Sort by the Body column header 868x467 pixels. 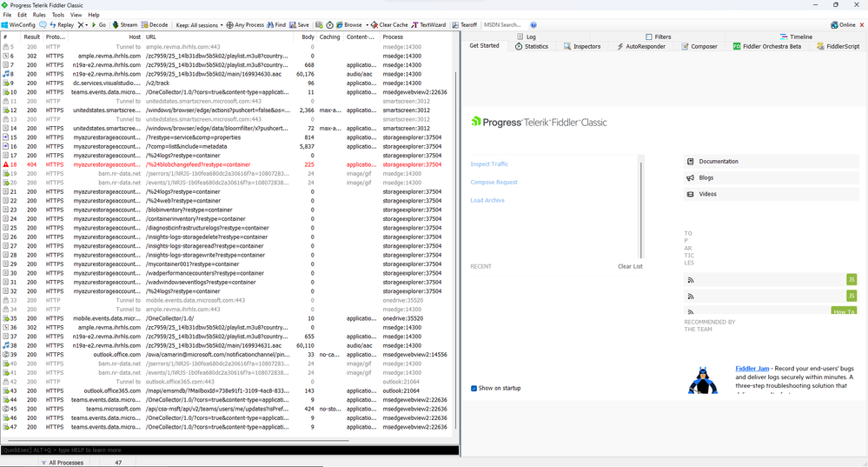(305, 37)
